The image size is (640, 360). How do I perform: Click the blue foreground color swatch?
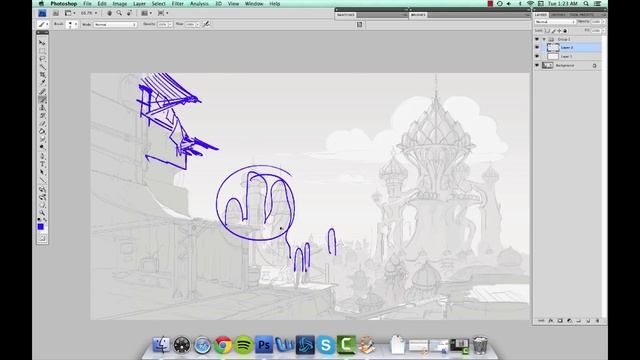(x=40, y=227)
